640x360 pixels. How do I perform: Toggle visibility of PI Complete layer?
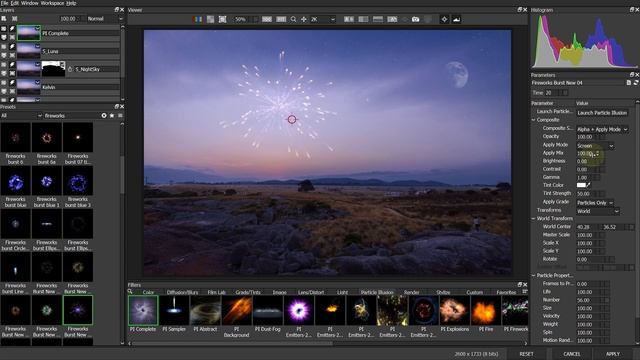4,29
